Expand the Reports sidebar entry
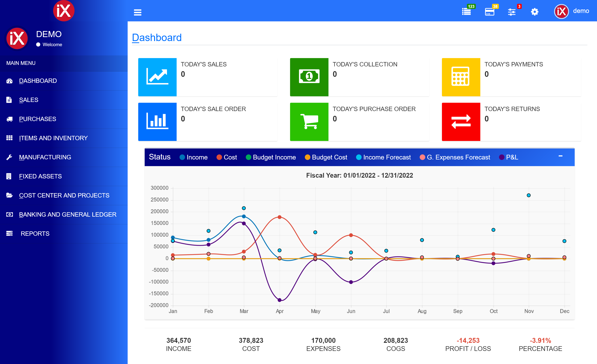Image resolution: width=597 pixels, height=364 pixels. click(35, 233)
